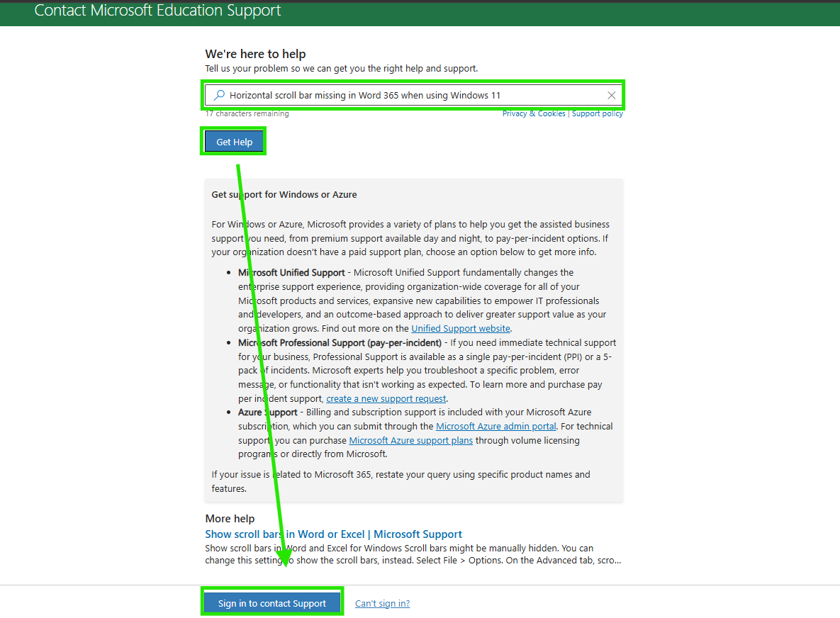Visit the Unified Support website link

click(461, 328)
